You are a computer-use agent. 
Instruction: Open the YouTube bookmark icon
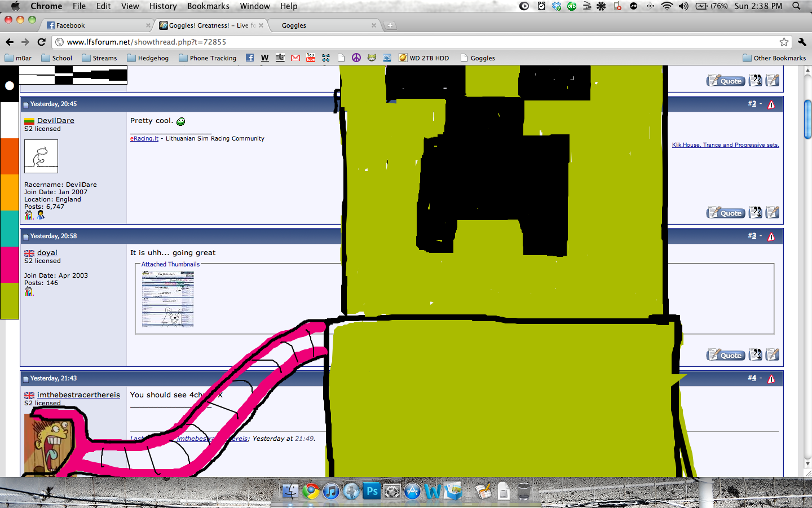pos(311,58)
